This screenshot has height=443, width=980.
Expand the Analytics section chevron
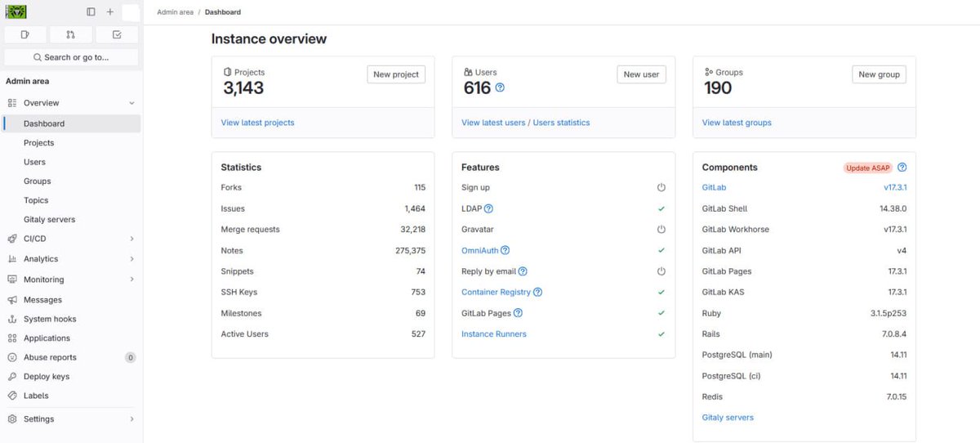[x=131, y=259]
